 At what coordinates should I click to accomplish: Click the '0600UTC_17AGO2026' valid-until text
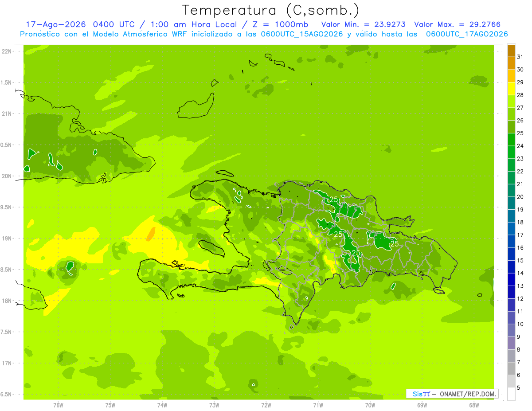[x=466, y=34]
